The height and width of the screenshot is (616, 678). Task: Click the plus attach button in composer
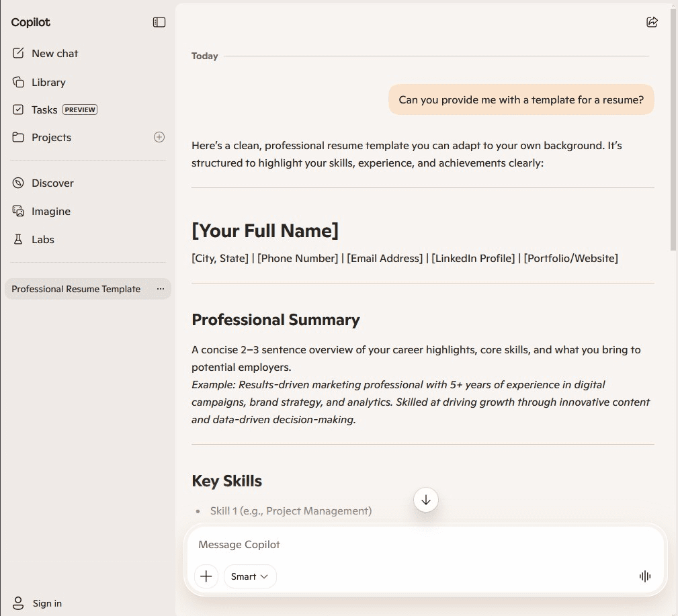(206, 576)
